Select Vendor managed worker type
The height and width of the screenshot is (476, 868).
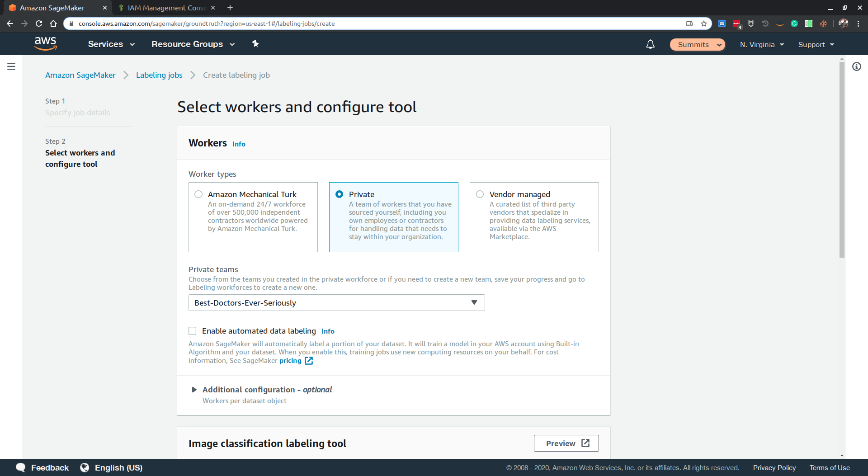coord(480,194)
